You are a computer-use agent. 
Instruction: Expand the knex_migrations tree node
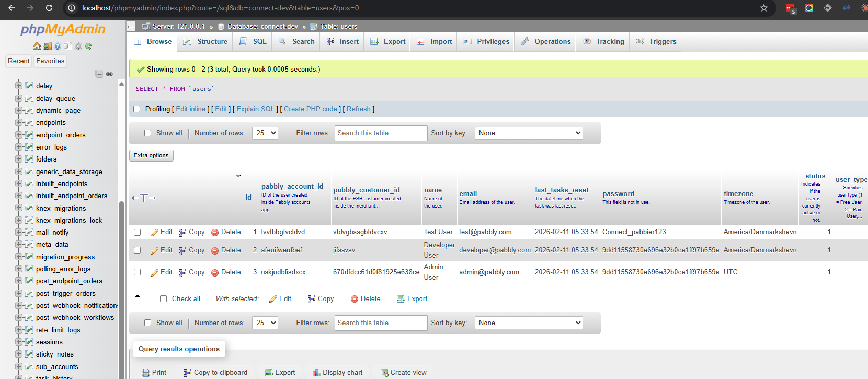click(x=19, y=208)
